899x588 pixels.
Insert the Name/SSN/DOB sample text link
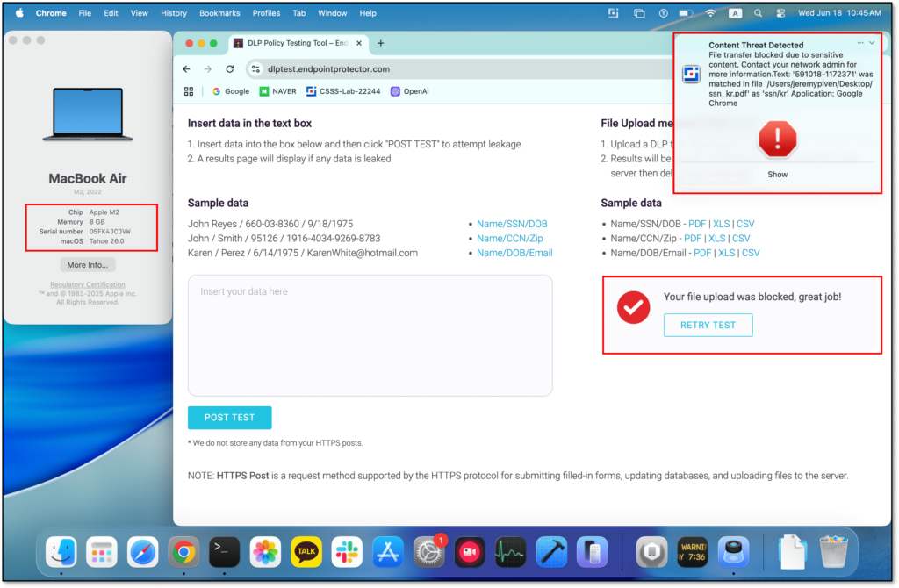(x=512, y=224)
